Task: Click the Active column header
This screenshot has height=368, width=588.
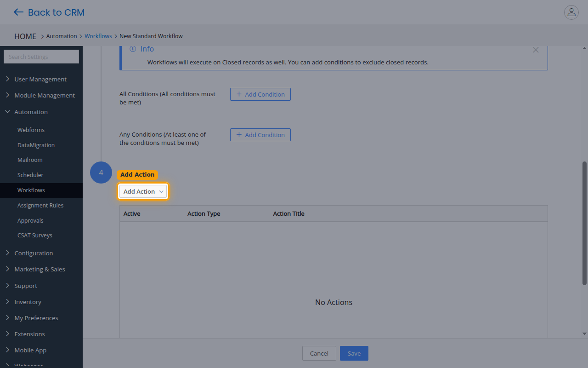Action: coord(132,213)
